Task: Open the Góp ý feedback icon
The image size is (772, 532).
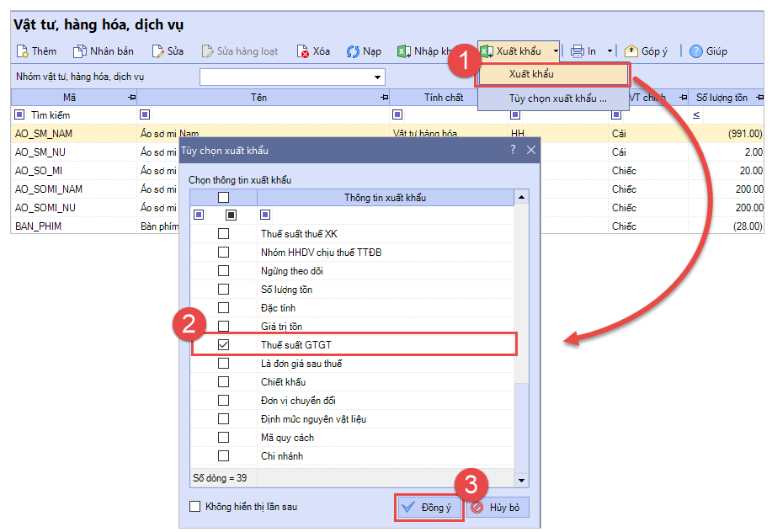Action: (x=631, y=51)
